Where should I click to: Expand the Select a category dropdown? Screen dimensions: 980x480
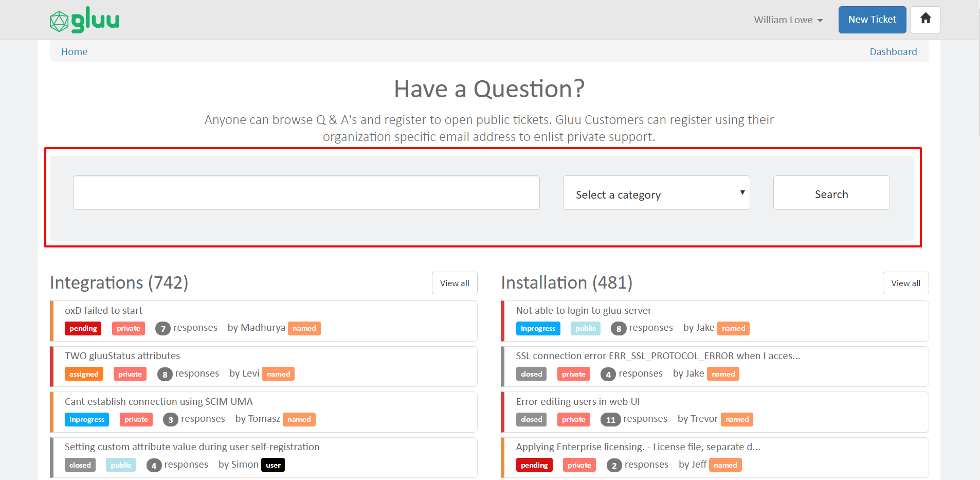[x=656, y=193]
